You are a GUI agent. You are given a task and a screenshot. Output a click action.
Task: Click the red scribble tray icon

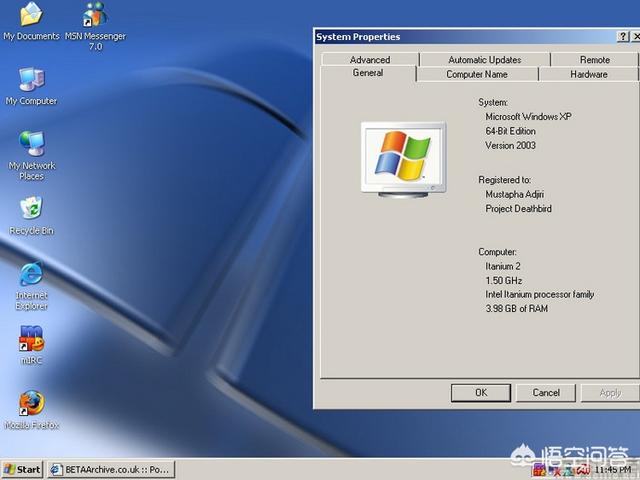click(x=584, y=470)
